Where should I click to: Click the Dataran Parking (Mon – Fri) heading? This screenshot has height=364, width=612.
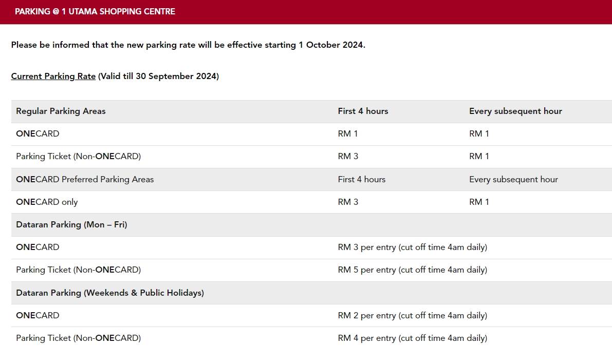pyautogui.click(x=71, y=225)
